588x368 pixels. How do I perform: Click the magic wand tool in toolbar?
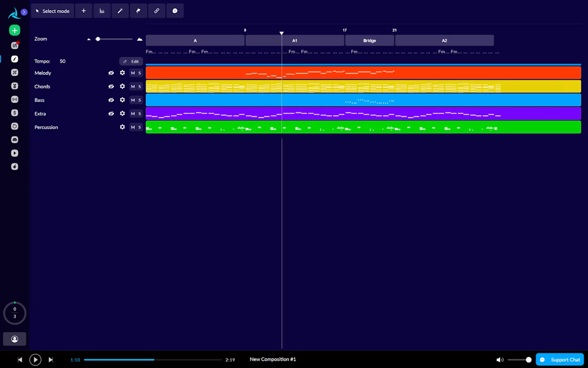(x=120, y=11)
